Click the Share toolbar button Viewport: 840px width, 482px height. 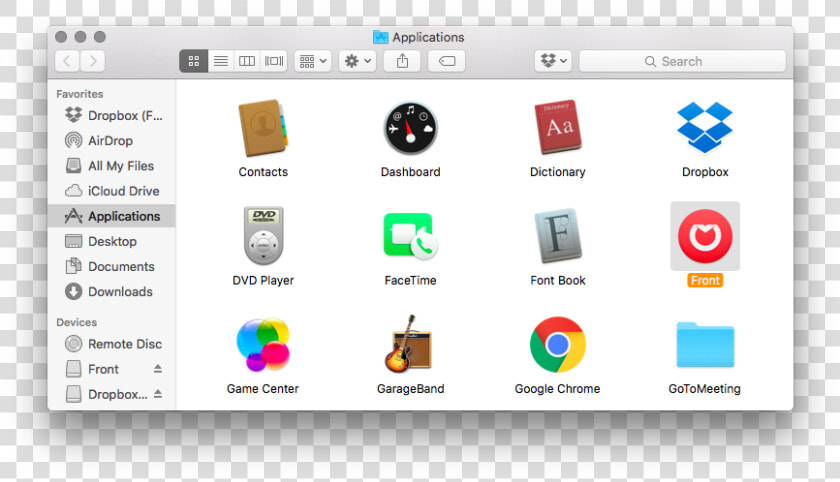[402, 61]
